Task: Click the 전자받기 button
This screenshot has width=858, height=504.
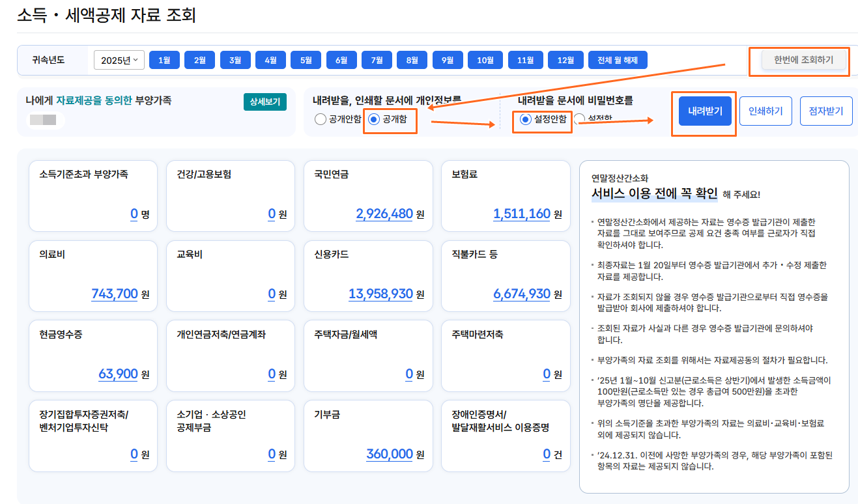Action: pyautogui.click(x=826, y=111)
